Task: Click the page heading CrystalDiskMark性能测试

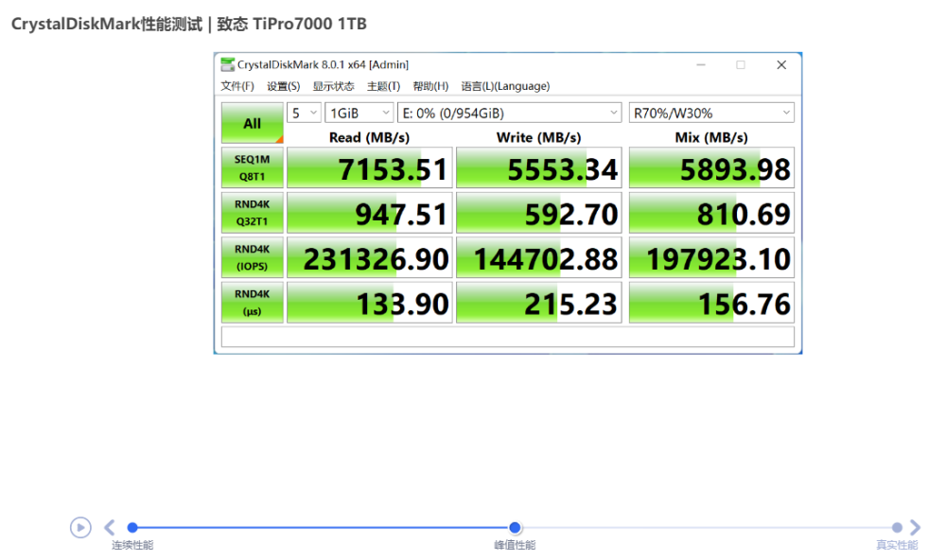Action: click(107, 25)
